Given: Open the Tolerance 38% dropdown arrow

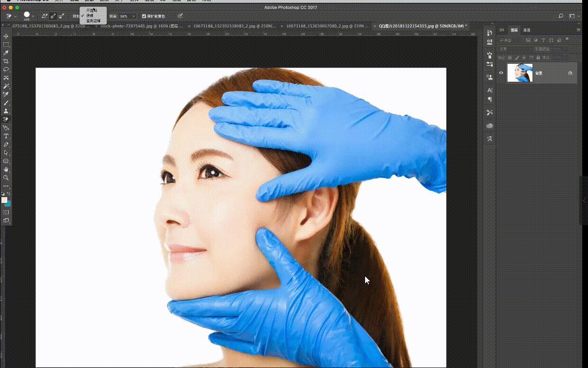Looking at the screenshot, I should point(134,16).
